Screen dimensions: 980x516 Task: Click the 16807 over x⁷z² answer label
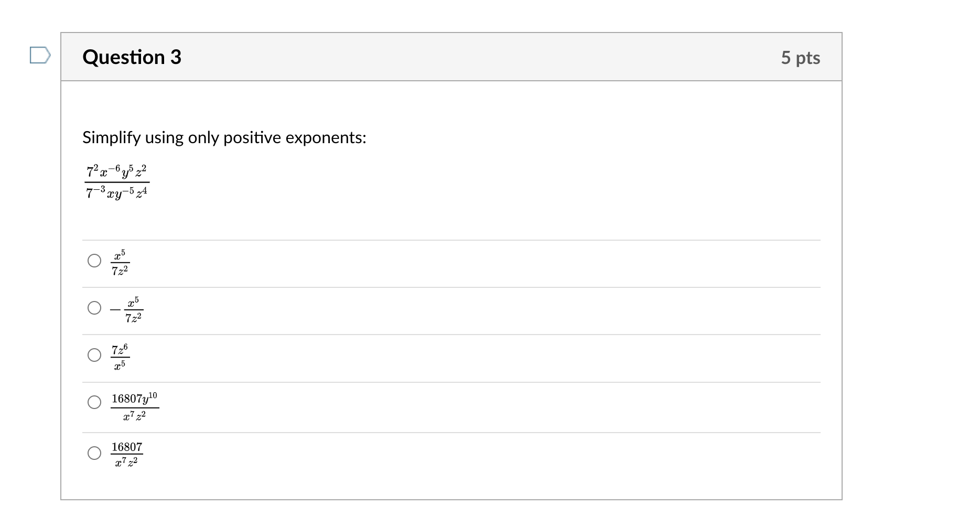[126, 454]
